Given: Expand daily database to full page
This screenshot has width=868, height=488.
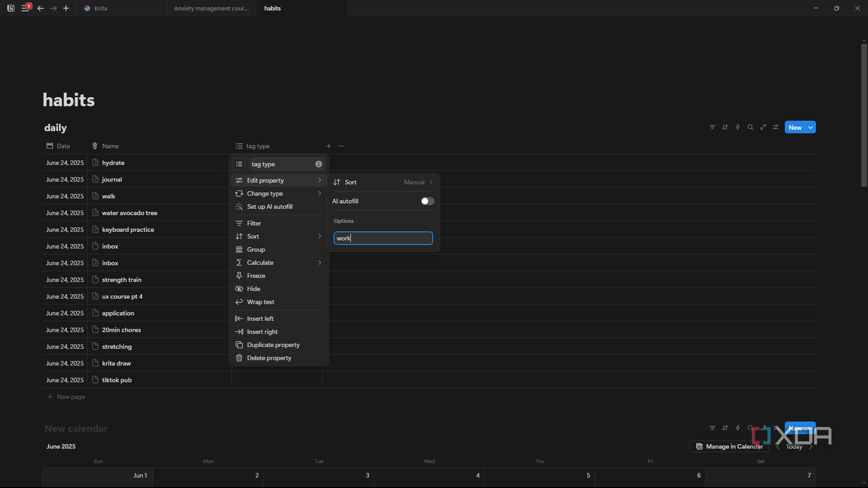Looking at the screenshot, I should click(763, 127).
